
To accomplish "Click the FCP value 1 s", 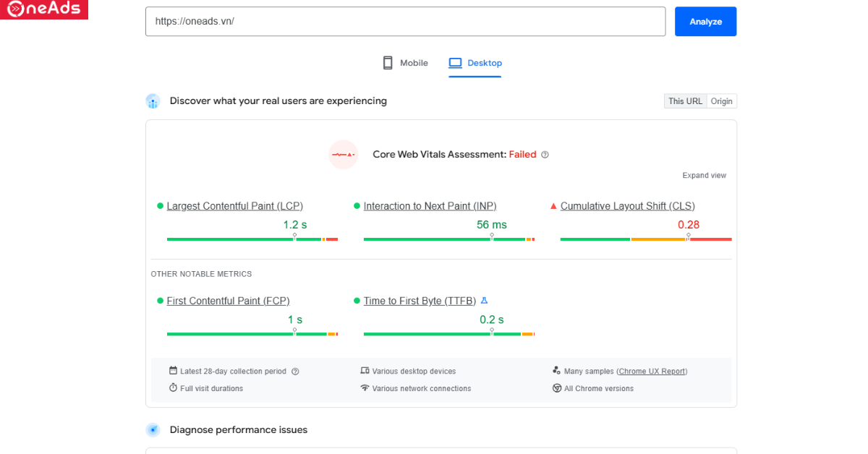I will 295,320.
